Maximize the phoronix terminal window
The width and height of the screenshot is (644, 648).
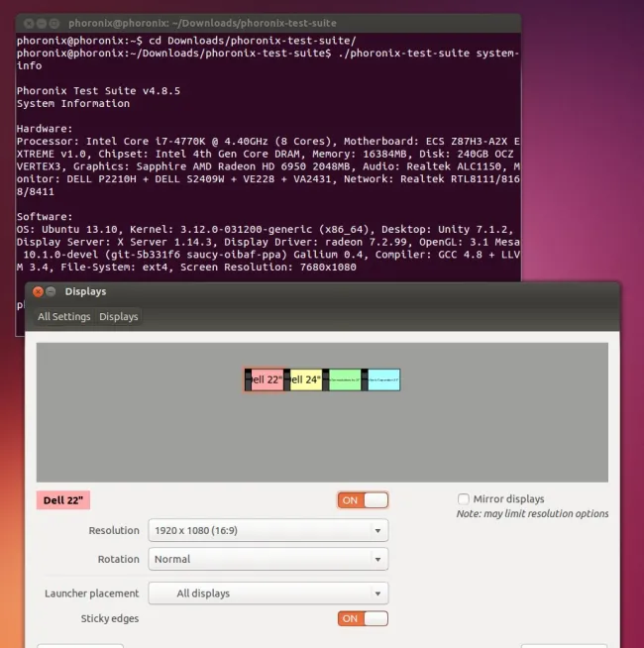(54, 24)
